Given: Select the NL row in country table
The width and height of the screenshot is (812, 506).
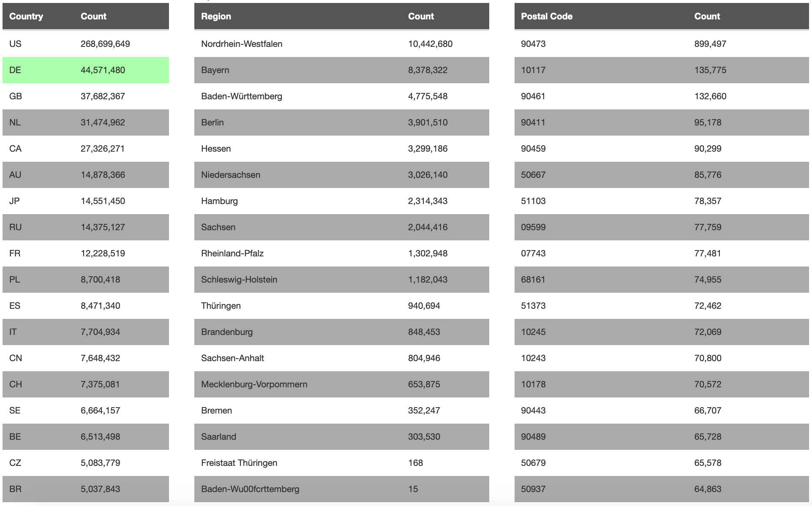Looking at the screenshot, I should [85, 122].
